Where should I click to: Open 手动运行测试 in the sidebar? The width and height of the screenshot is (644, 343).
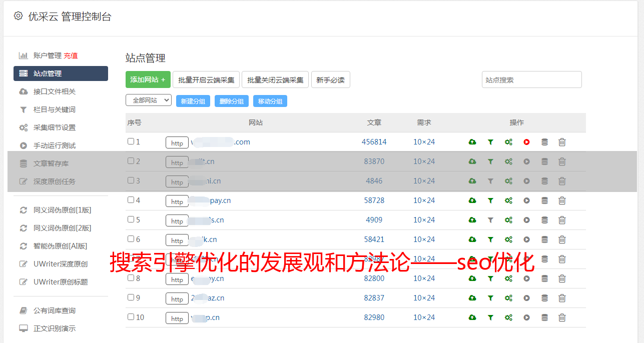[55, 145]
